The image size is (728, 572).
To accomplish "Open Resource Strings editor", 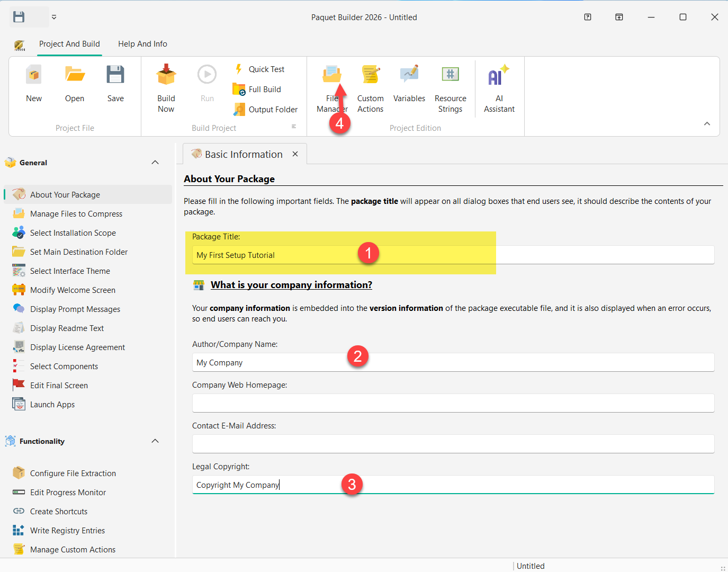I will pos(450,87).
